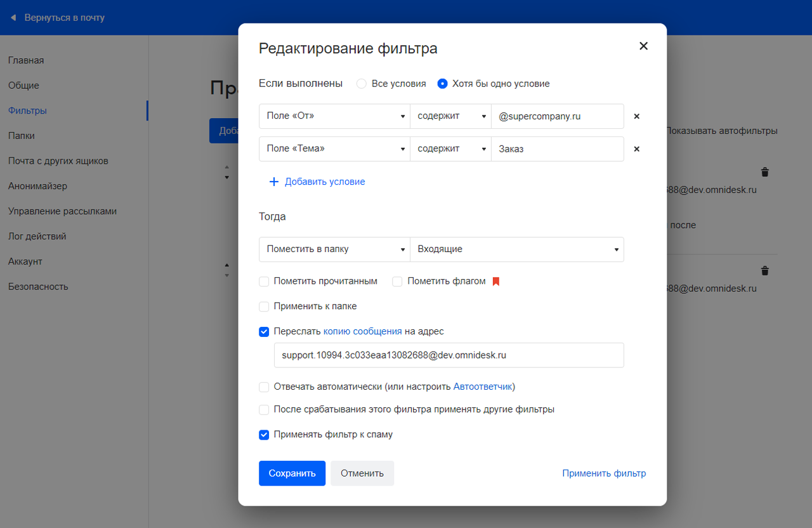Uncheck Применять фильтр к спаму

264,435
